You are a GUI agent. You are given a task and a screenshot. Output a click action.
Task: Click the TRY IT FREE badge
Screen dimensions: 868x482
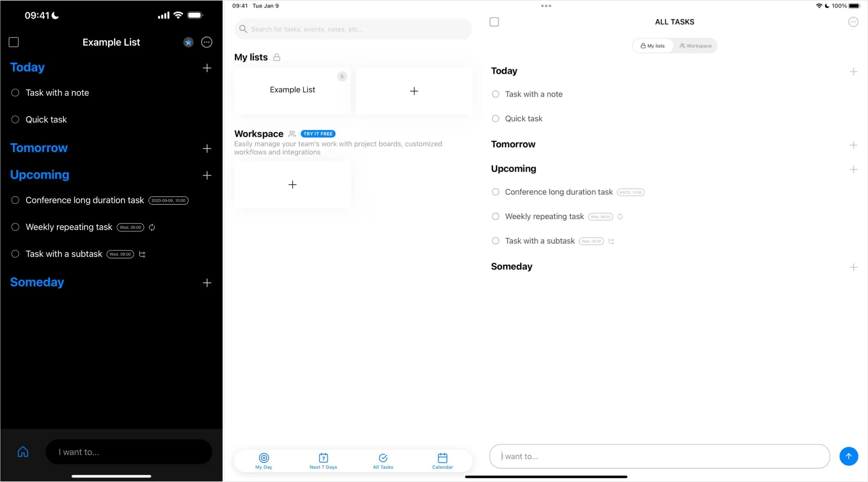pyautogui.click(x=317, y=134)
